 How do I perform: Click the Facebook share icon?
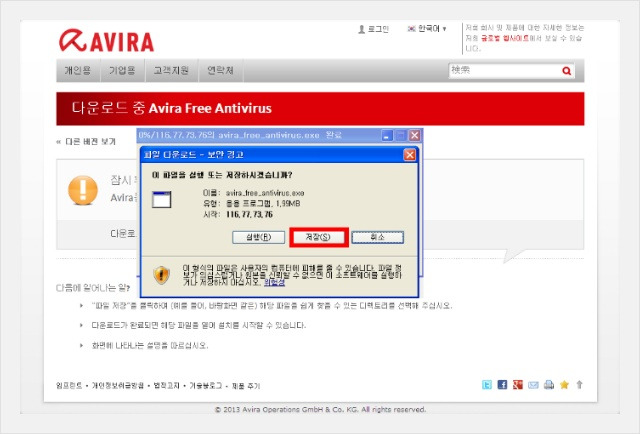pos(502,385)
